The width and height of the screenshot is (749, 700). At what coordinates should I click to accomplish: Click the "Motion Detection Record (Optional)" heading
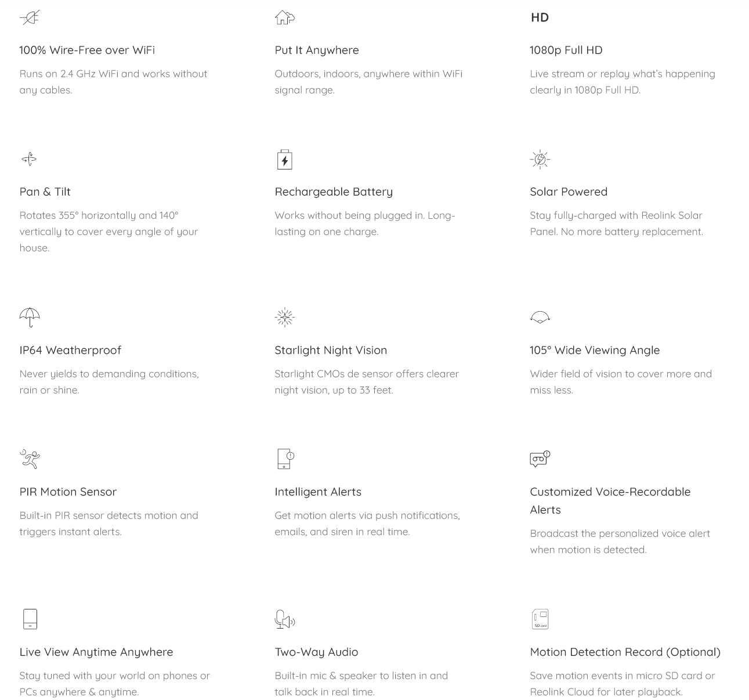(x=625, y=652)
